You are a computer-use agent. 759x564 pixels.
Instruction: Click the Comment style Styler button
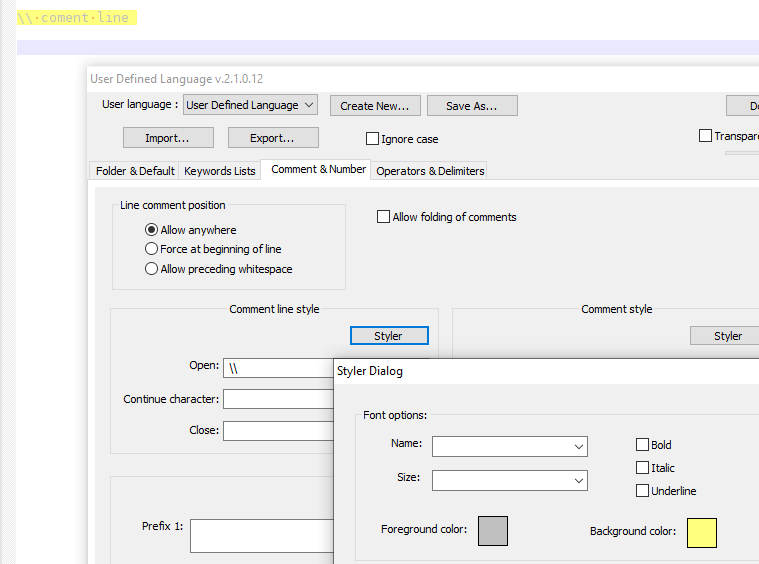coord(725,335)
